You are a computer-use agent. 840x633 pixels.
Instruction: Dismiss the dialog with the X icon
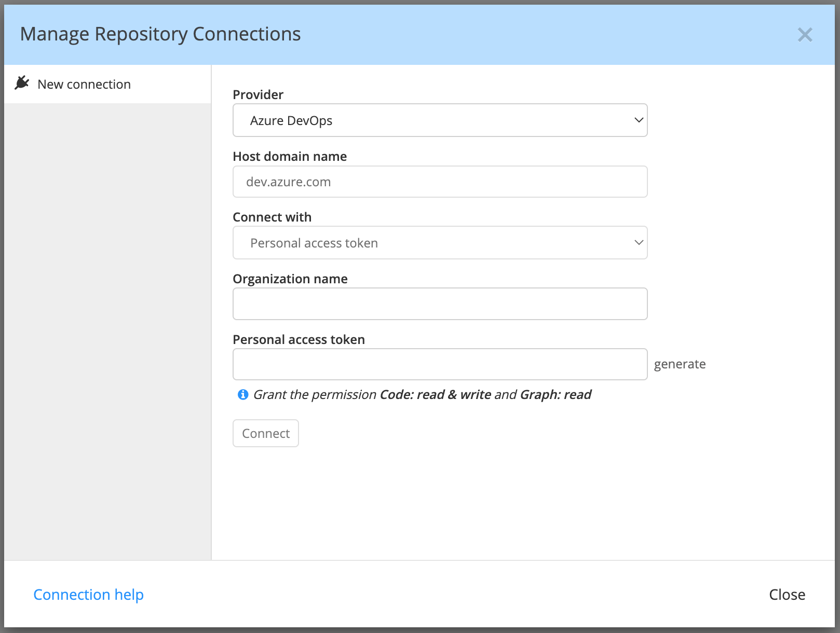tap(805, 35)
